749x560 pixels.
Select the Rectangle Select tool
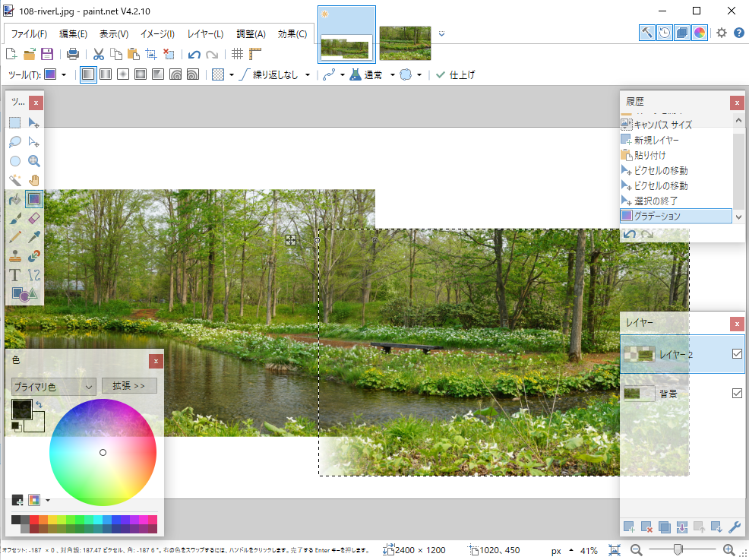[15, 123]
